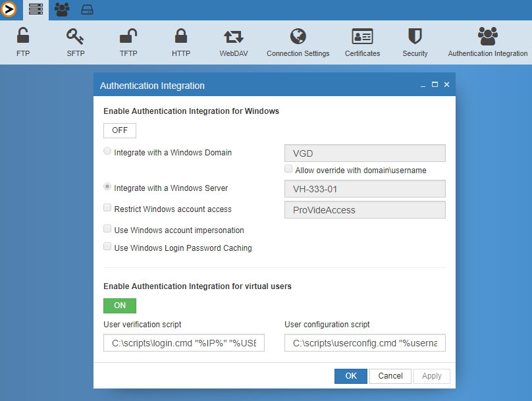The width and height of the screenshot is (532, 401).
Task: Click the User verification script field
Action: click(x=184, y=343)
